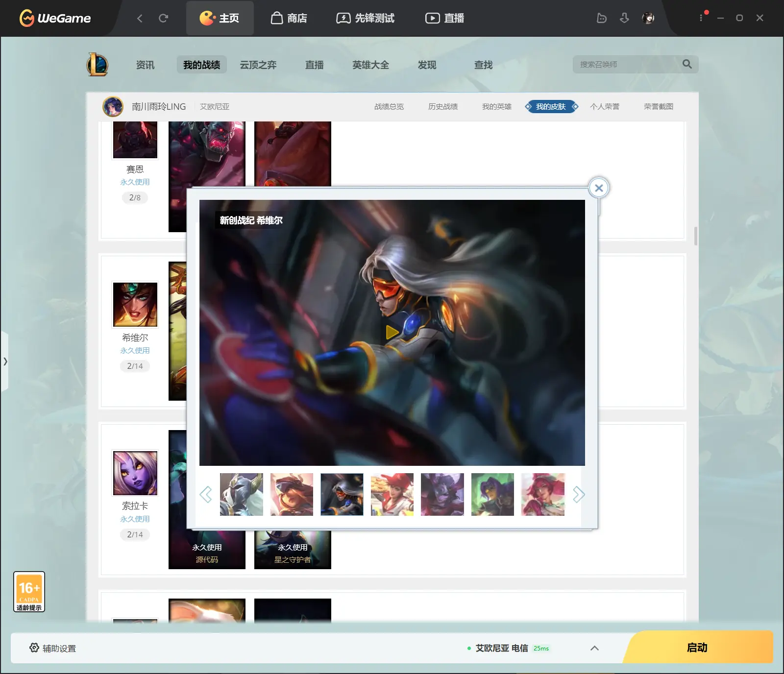Select the orange-haired goggles skin thumbnail

coord(292,494)
